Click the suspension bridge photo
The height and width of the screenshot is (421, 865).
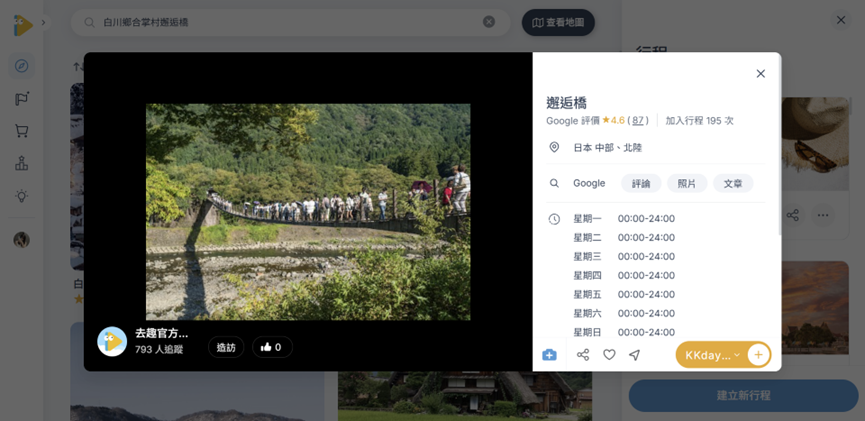point(308,212)
